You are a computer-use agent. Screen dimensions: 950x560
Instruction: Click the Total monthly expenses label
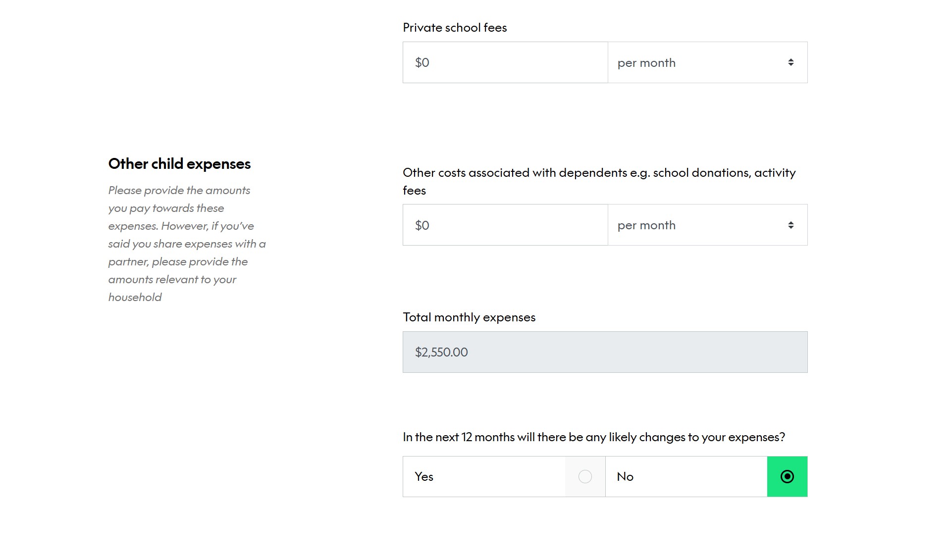pos(469,317)
